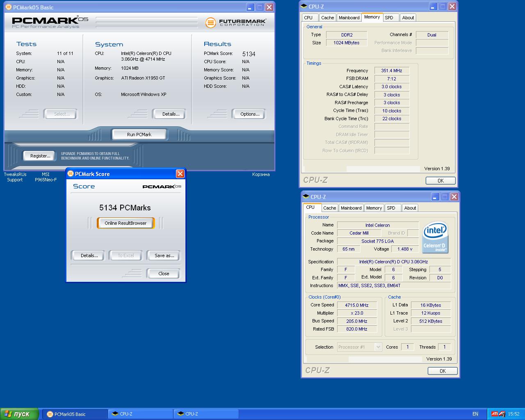Image resolution: width=525 pixels, height=420 pixels.
Task: Click the Voltage value 1.488 v
Action: click(x=405, y=249)
